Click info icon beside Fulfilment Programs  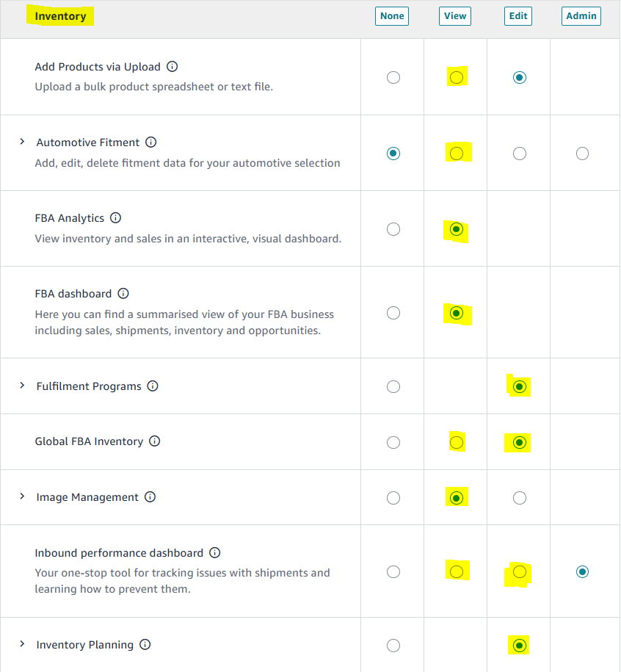tap(153, 386)
